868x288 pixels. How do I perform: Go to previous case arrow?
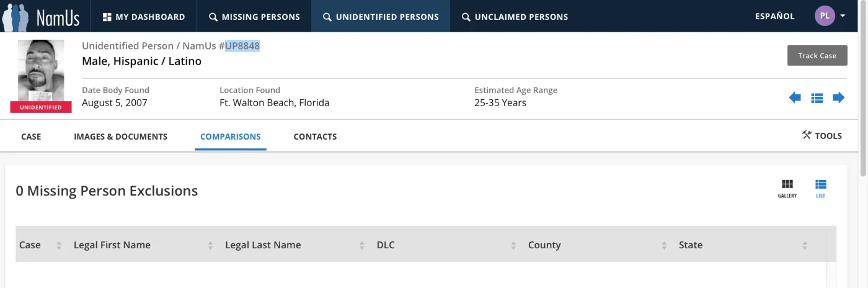click(795, 97)
